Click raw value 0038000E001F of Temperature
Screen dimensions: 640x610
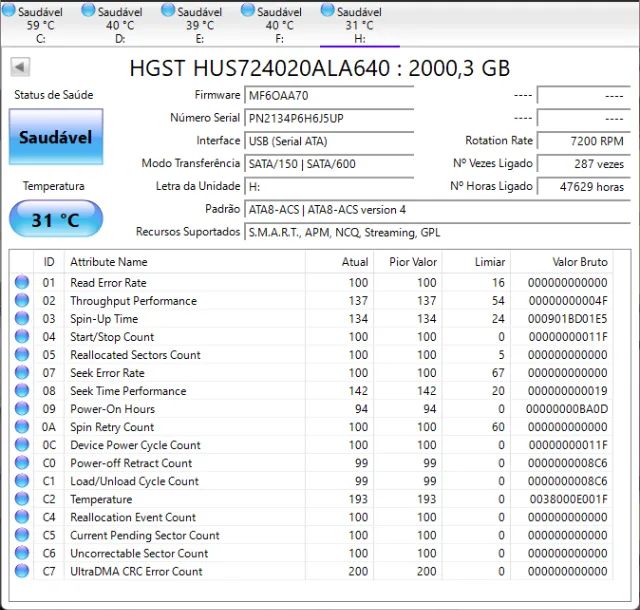569,499
